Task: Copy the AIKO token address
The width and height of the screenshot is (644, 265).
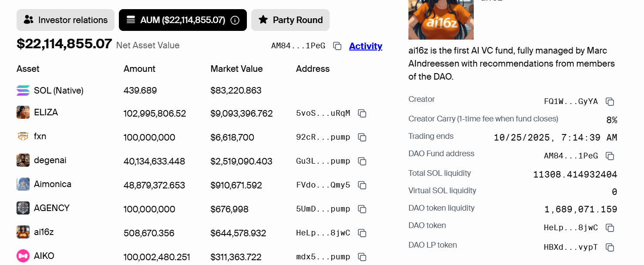Action: 362,257
